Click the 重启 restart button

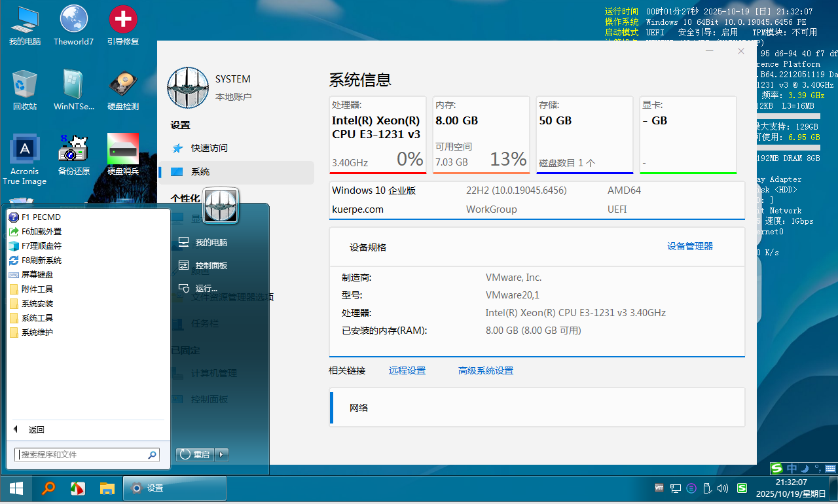(x=196, y=454)
